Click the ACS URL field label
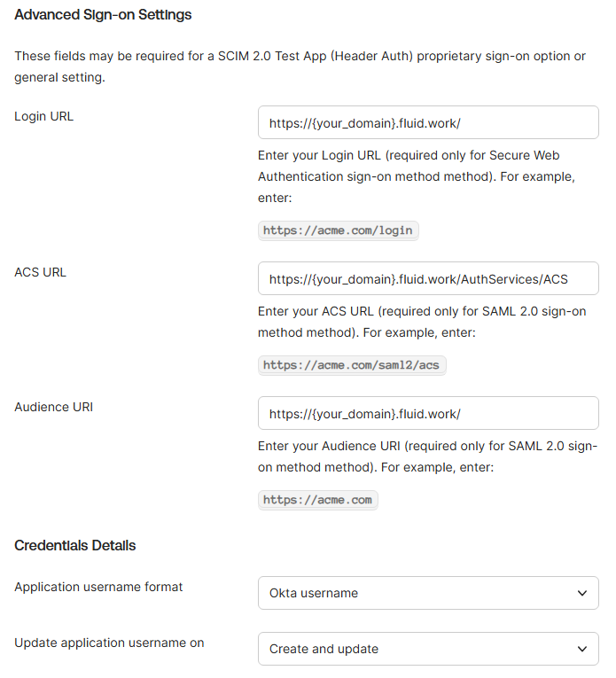 41,272
